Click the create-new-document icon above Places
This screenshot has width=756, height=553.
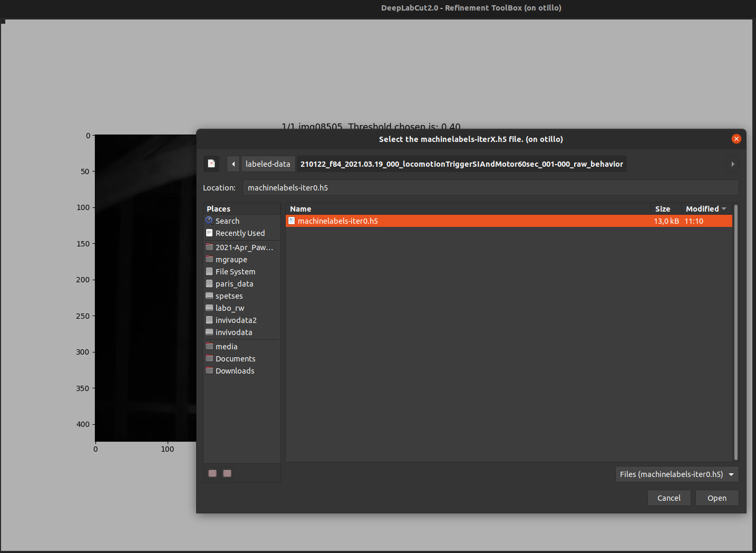[x=211, y=164]
